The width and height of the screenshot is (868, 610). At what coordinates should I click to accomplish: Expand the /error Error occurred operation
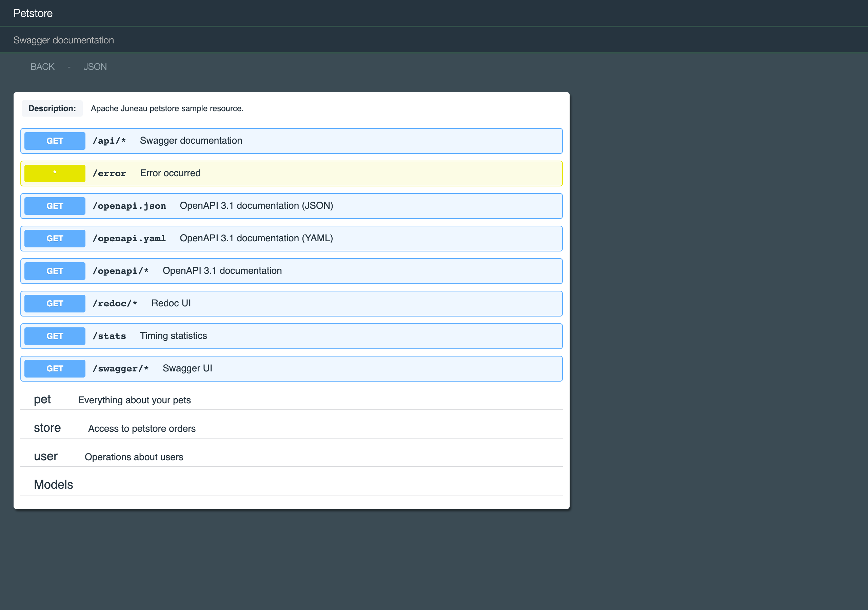(292, 174)
